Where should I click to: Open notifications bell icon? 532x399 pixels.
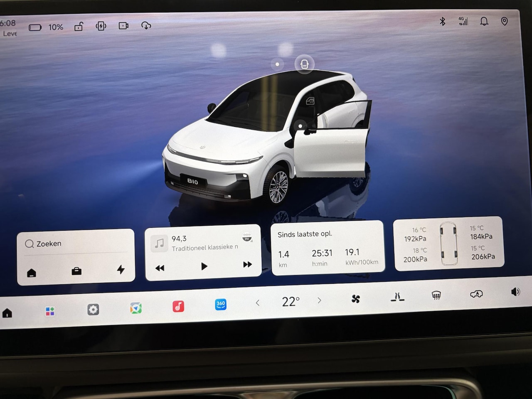coord(484,21)
